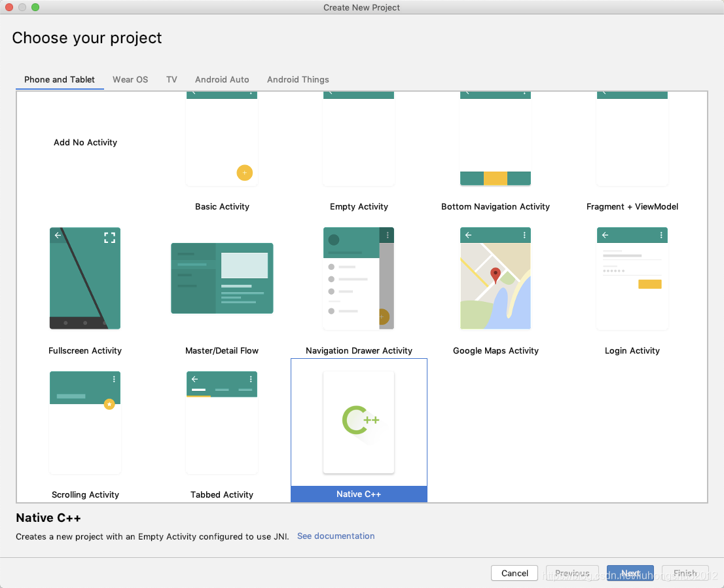Click the Fragment + ViewModel label
The height and width of the screenshot is (588, 724).
632,206
